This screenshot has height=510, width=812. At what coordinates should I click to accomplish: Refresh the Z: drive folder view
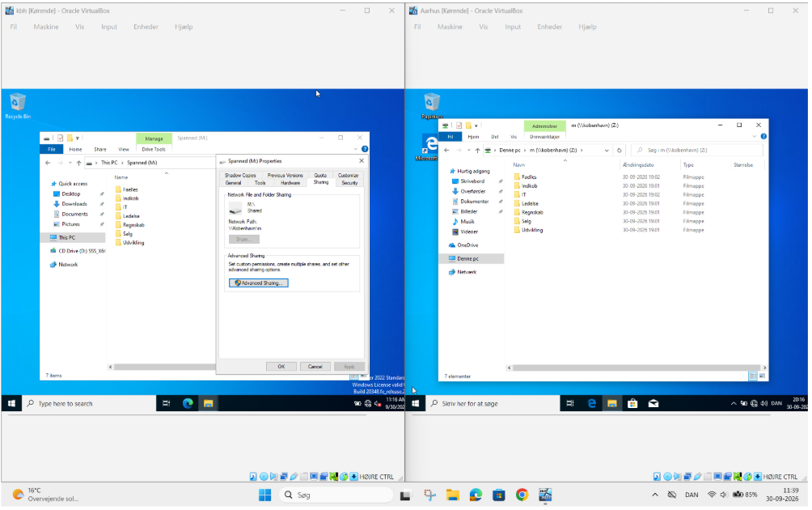(x=620, y=151)
